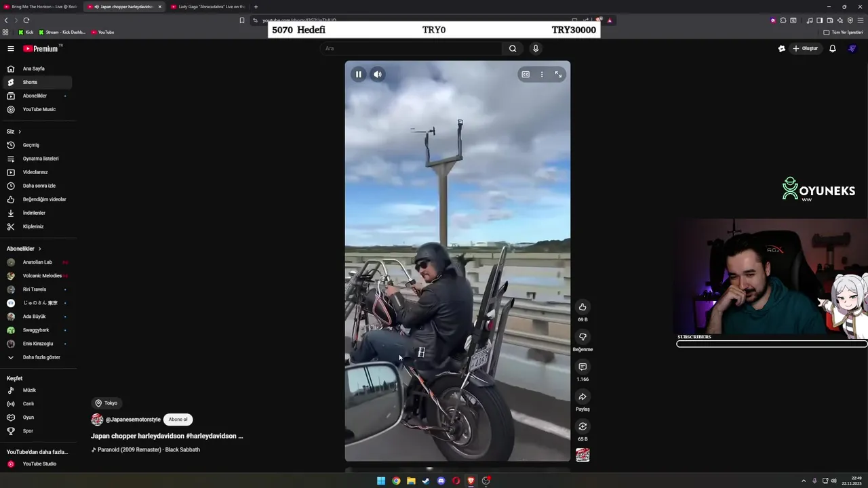
Task: Share the Short via Paylaş
Action: click(x=583, y=396)
